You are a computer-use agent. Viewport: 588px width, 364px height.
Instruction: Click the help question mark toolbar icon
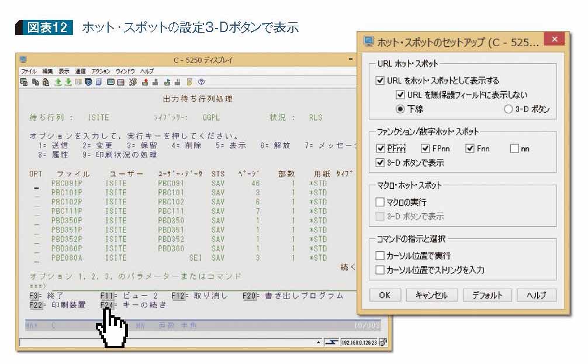202,82
